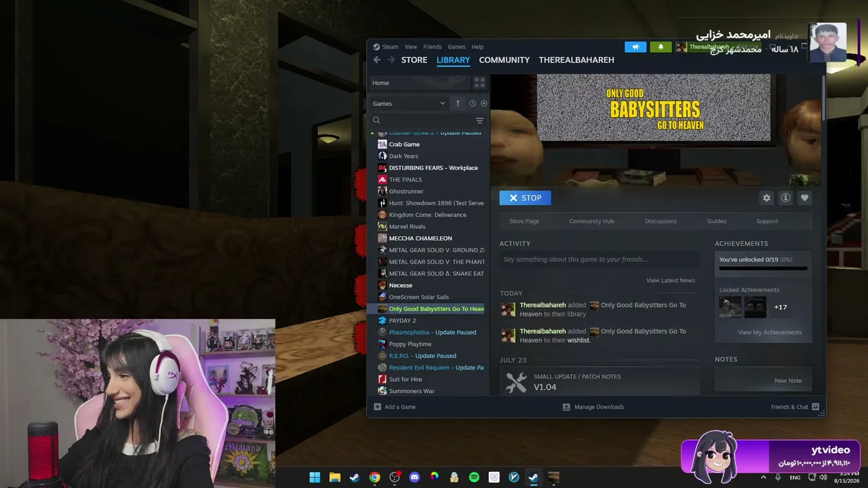Open Steam notifications bell
This screenshot has height=488, width=868.
[660, 47]
